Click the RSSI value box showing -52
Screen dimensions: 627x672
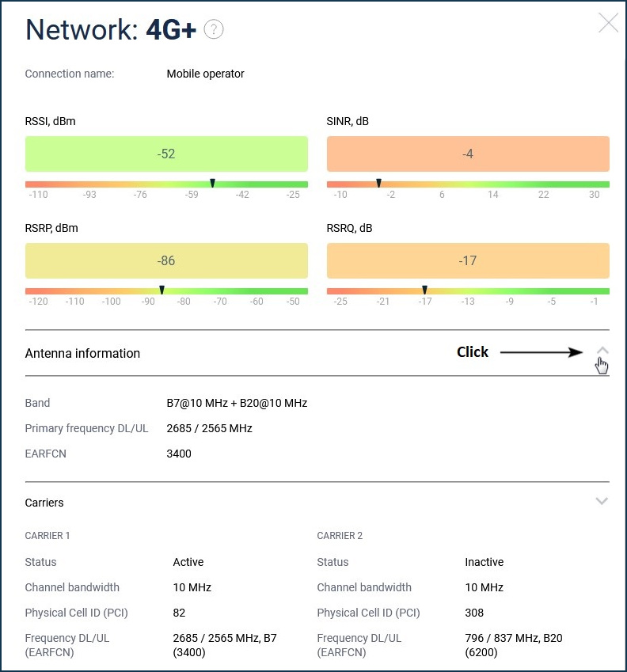pyautogui.click(x=166, y=154)
